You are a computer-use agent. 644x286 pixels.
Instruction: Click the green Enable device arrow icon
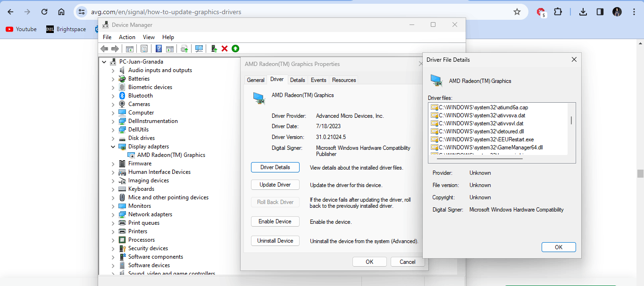tap(235, 49)
